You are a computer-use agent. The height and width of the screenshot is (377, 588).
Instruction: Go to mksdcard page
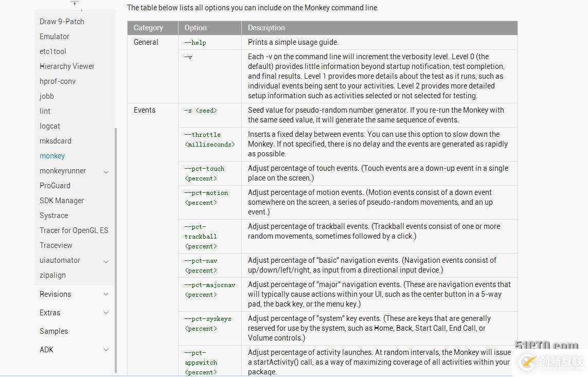(x=56, y=141)
